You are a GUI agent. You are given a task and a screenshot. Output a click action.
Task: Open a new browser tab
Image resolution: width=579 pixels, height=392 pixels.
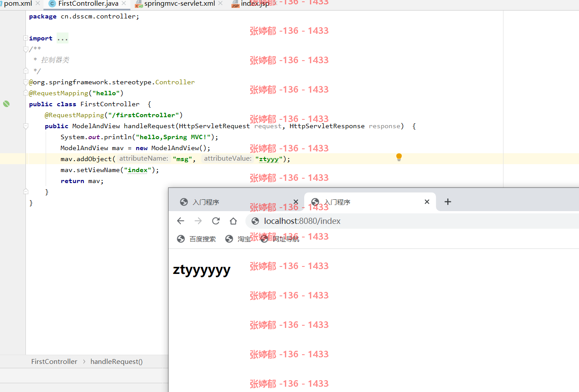448,202
